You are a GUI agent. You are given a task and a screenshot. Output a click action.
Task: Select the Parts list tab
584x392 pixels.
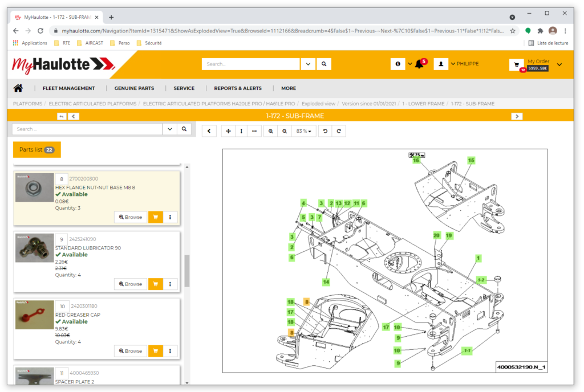[x=37, y=149]
